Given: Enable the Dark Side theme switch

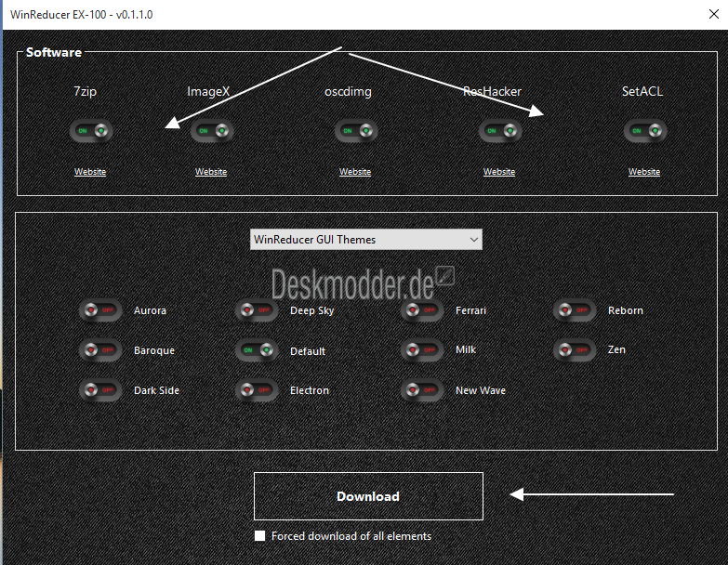Looking at the screenshot, I should [x=100, y=390].
